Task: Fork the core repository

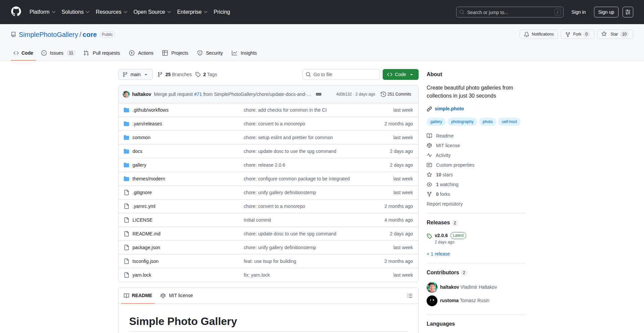Action: tap(577, 34)
